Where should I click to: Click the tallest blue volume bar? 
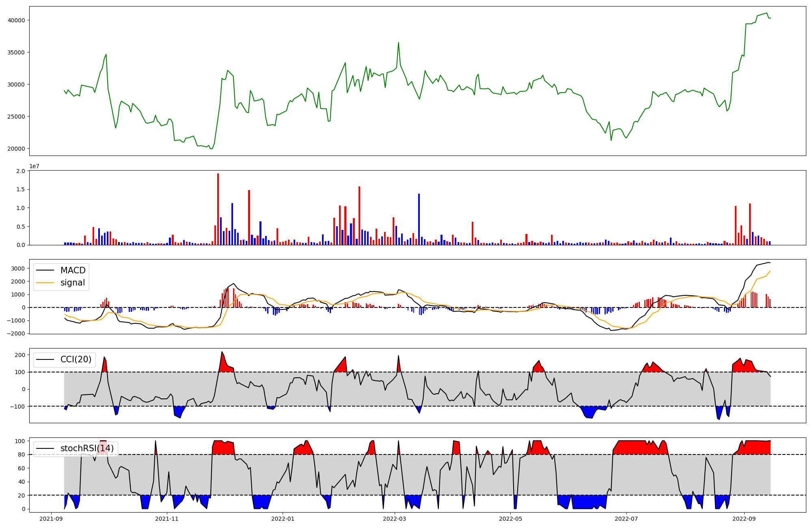coord(419,219)
